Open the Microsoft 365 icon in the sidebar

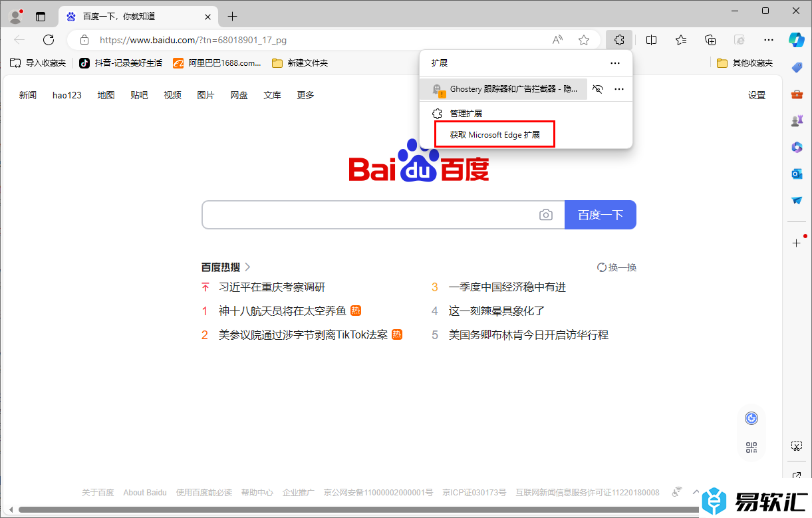click(x=797, y=147)
